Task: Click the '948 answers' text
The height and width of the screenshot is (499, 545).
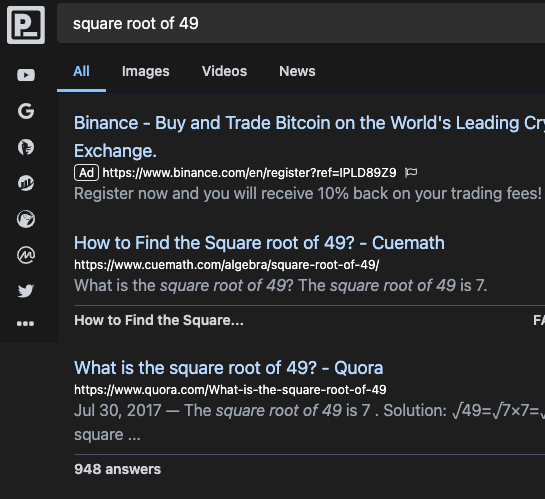Action: (x=117, y=469)
